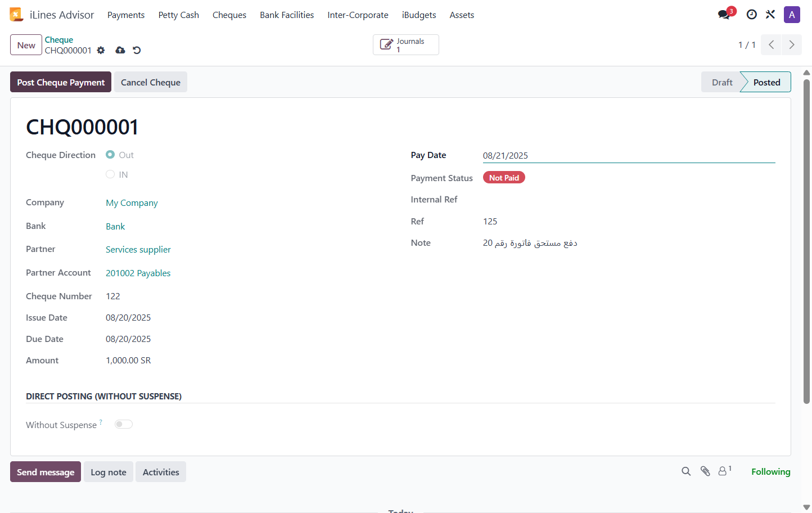This screenshot has height=513, width=812.
Task: Open the iBudgets menu
Action: click(x=419, y=15)
